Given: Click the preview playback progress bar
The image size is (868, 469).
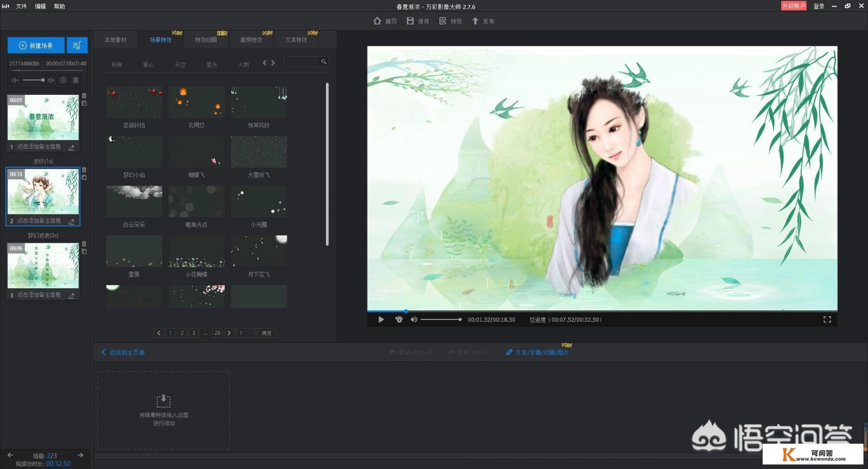Looking at the screenshot, I should 602,311.
